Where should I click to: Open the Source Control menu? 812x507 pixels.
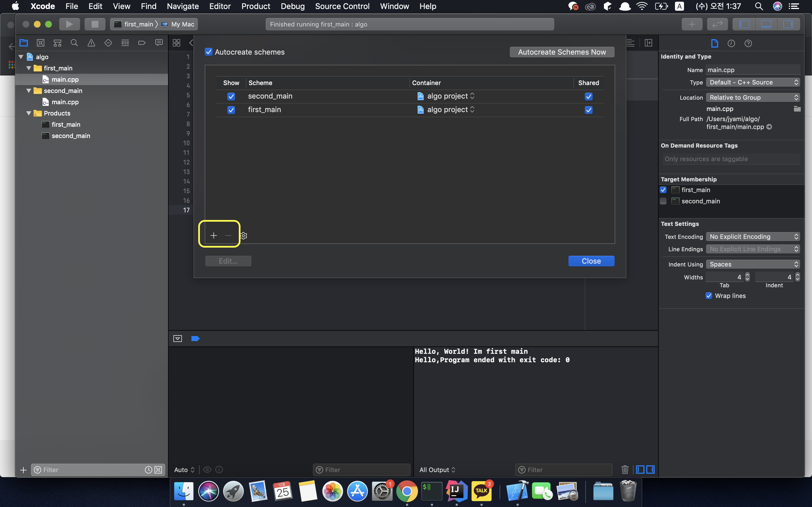tap(342, 6)
